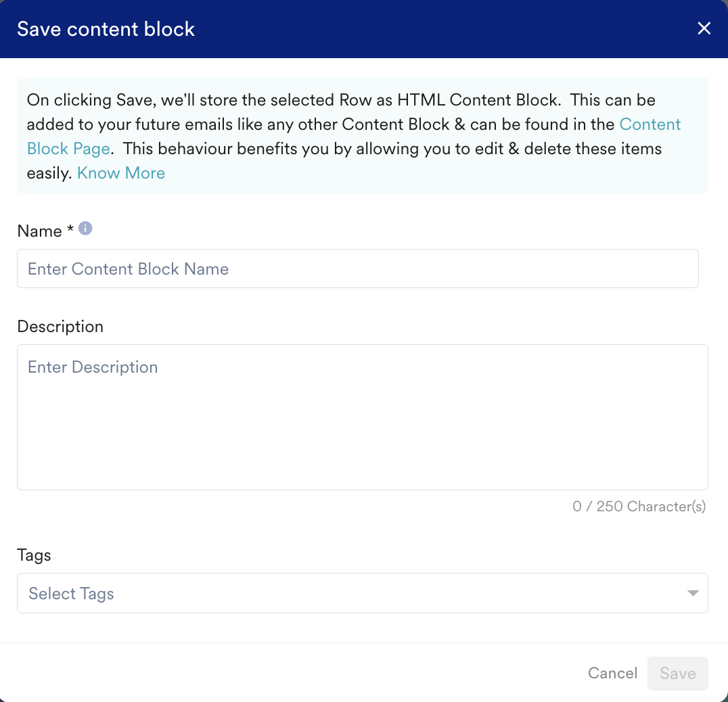Screen dimensions: 728x702
Task: Expand Tags using the dropdown arrow
Action: pyautogui.click(x=692, y=593)
